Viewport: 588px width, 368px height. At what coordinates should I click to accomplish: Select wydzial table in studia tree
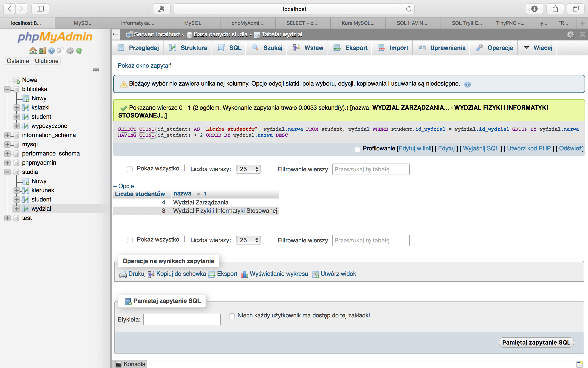41,209
